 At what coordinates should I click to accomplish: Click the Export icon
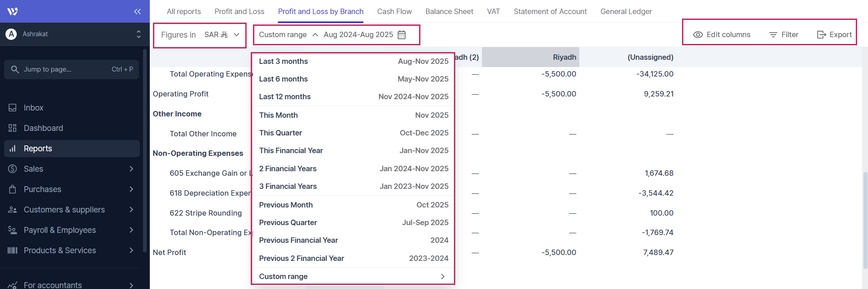pyautogui.click(x=821, y=35)
